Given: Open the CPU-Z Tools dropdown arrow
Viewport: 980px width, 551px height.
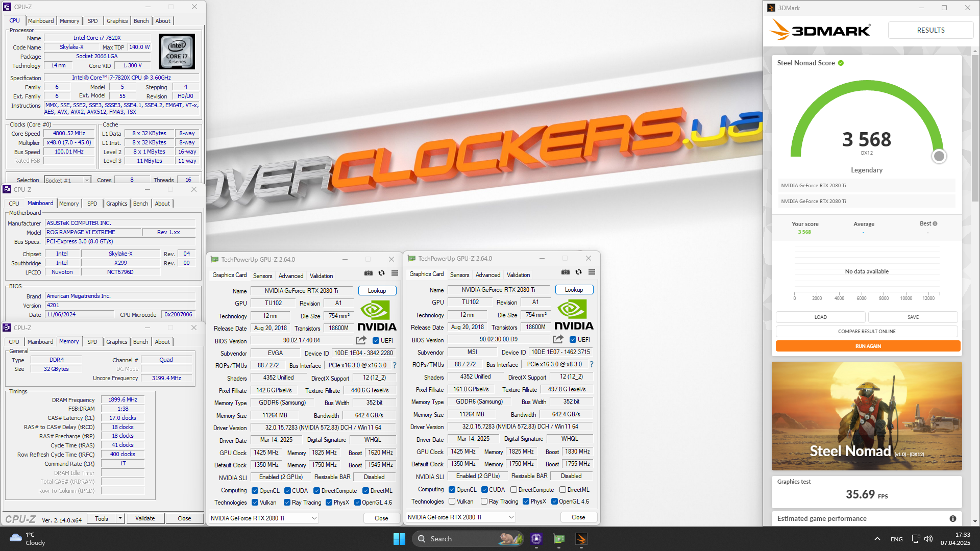Looking at the screenshot, I should [x=120, y=518].
